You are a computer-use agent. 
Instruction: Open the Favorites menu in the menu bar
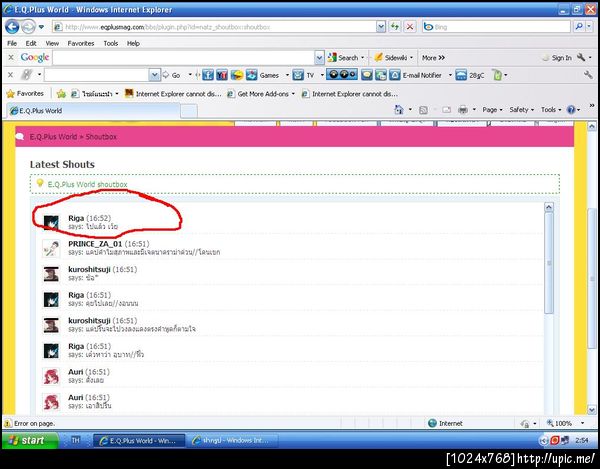click(81, 43)
